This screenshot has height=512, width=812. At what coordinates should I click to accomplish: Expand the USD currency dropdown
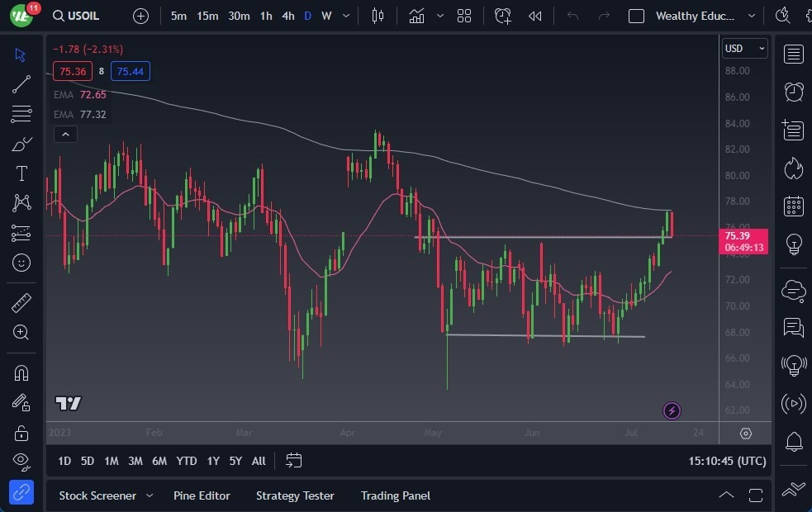744,49
